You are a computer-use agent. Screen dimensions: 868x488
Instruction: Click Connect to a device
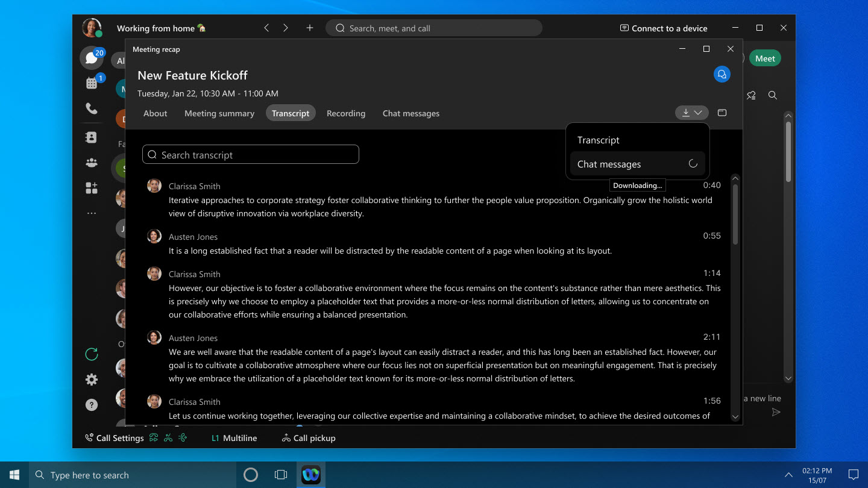664,28
